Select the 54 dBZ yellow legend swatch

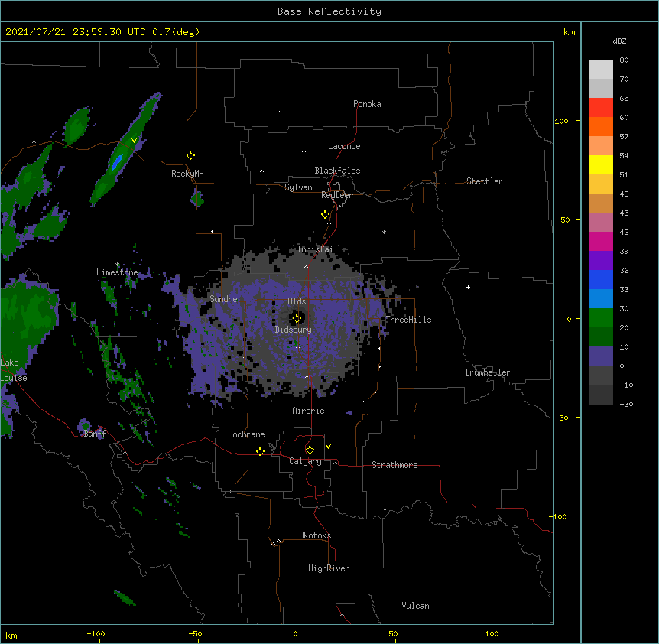[x=601, y=164]
